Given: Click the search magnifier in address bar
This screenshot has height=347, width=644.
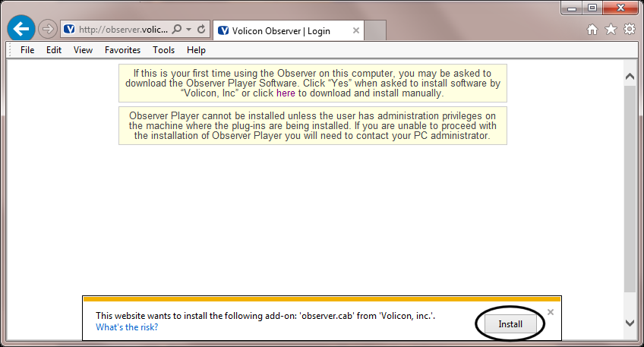Looking at the screenshot, I should [177, 29].
